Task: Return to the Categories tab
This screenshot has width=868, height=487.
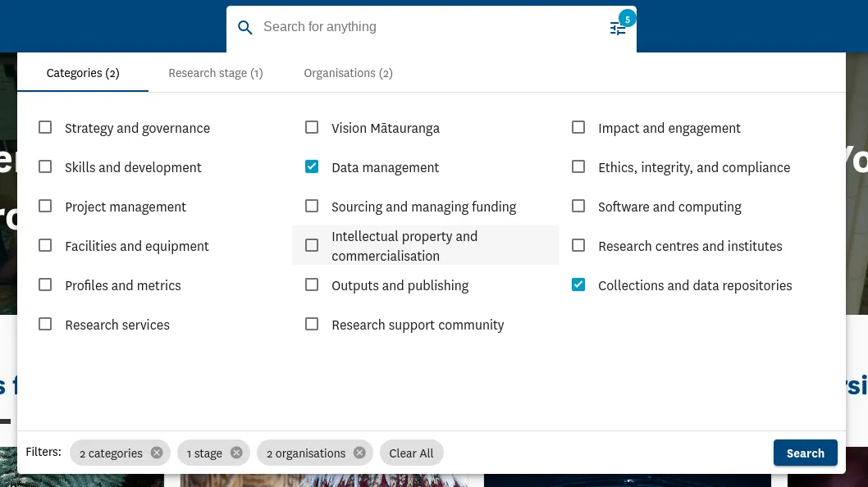Action: pyautogui.click(x=82, y=72)
